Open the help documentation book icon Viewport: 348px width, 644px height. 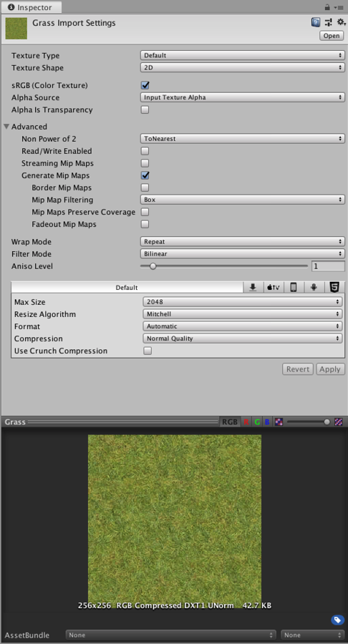pyautogui.click(x=316, y=22)
